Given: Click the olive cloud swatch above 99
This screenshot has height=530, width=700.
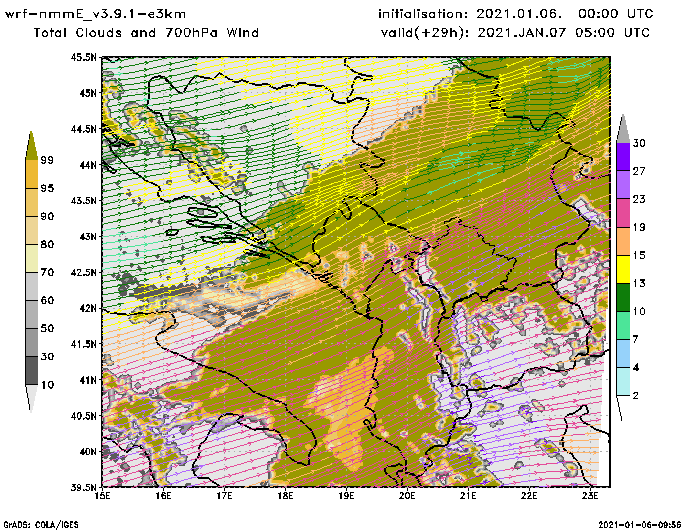Looking at the screenshot, I should pyautogui.click(x=31, y=146).
